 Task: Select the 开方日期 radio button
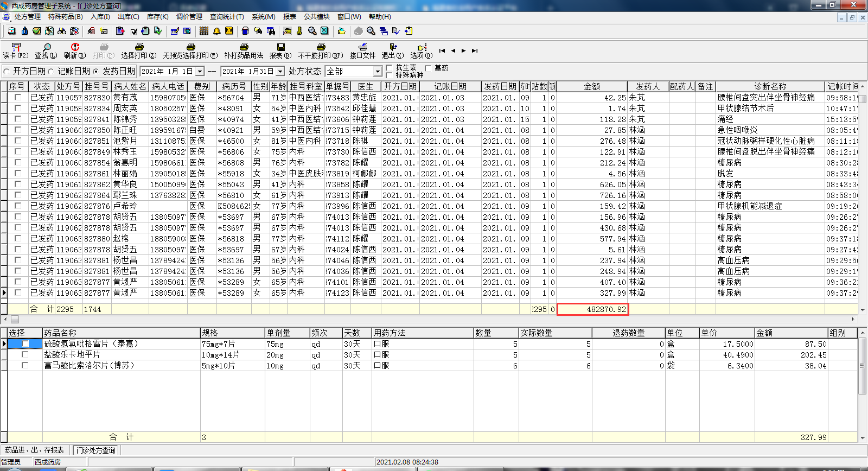pos(7,72)
